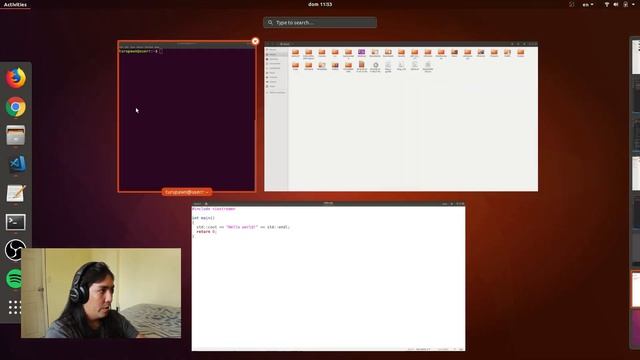Select the text editor window with C++ code

pos(329,276)
